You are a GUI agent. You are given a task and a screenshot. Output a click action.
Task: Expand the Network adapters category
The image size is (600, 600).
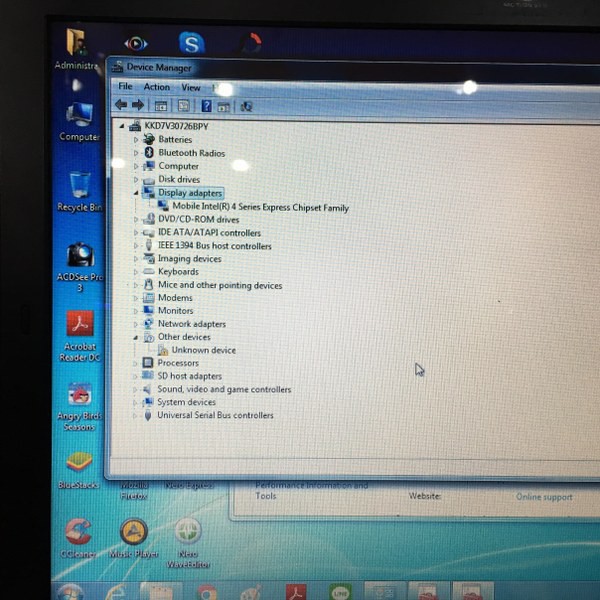pyautogui.click(x=135, y=324)
